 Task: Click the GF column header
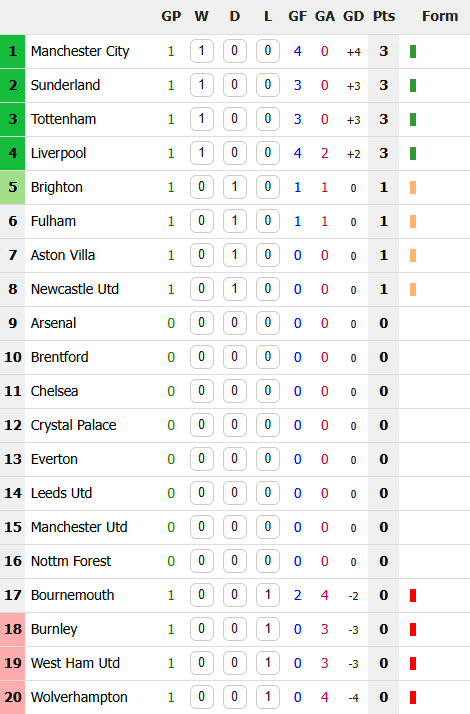297,16
